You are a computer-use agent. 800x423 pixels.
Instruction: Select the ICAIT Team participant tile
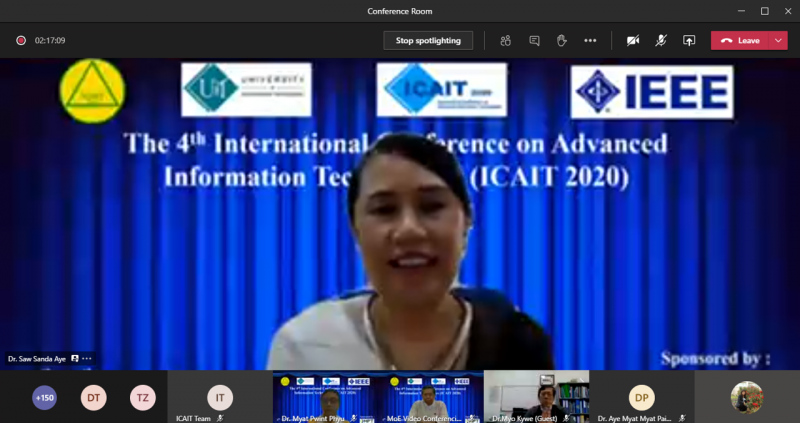[219, 396]
